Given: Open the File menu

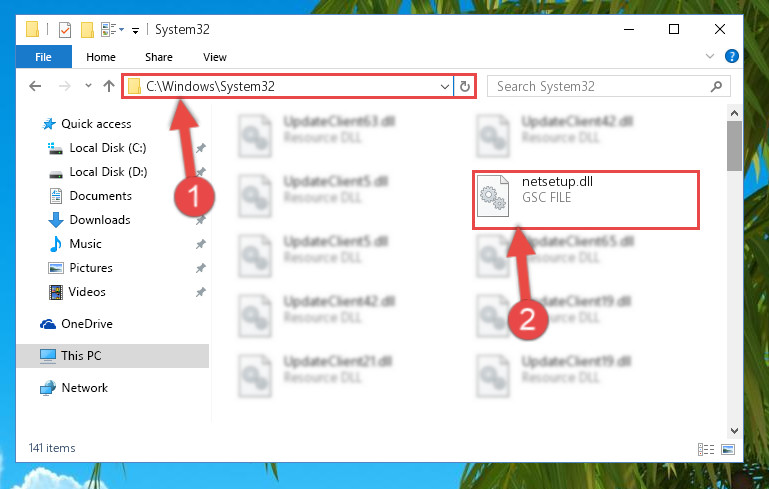Looking at the screenshot, I should click(x=44, y=57).
